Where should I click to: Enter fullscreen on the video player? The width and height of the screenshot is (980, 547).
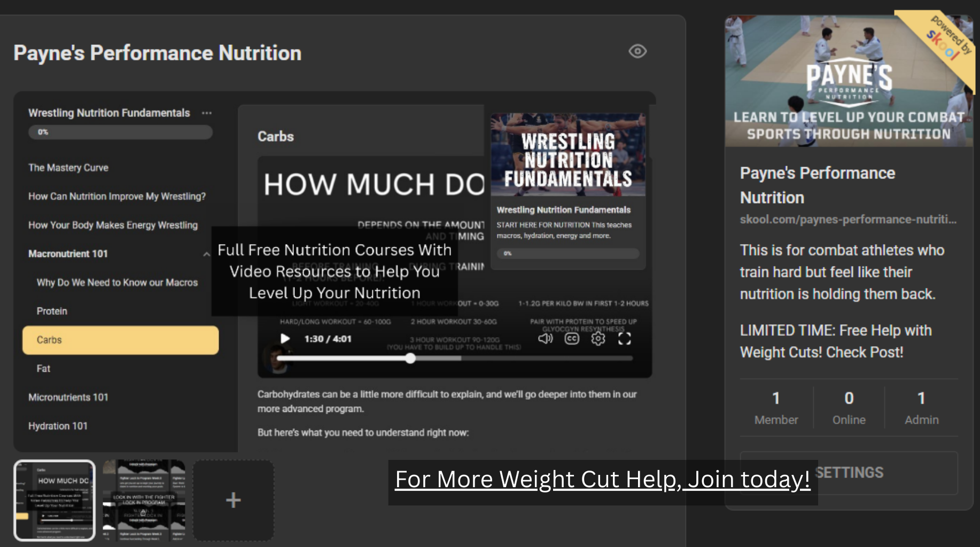(625, 339)
